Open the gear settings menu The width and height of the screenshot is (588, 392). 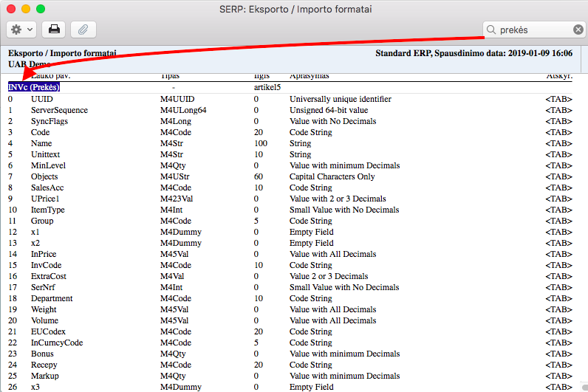click(x=21, y=30)
